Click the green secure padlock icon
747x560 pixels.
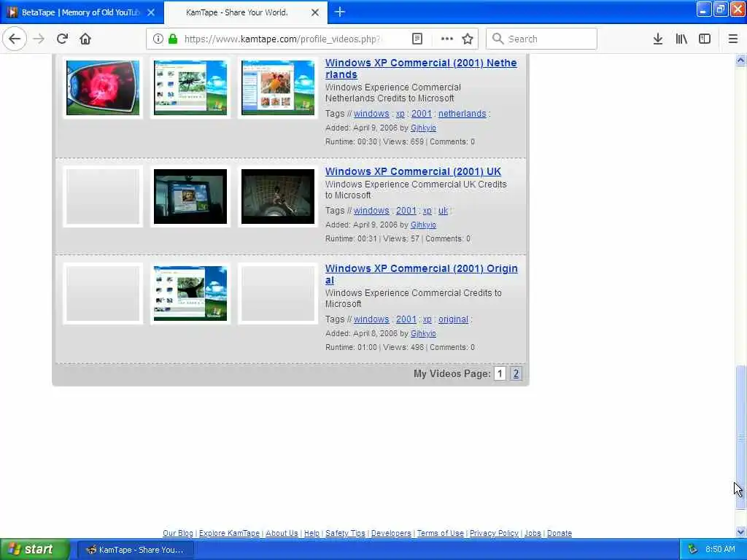[173, 39]
